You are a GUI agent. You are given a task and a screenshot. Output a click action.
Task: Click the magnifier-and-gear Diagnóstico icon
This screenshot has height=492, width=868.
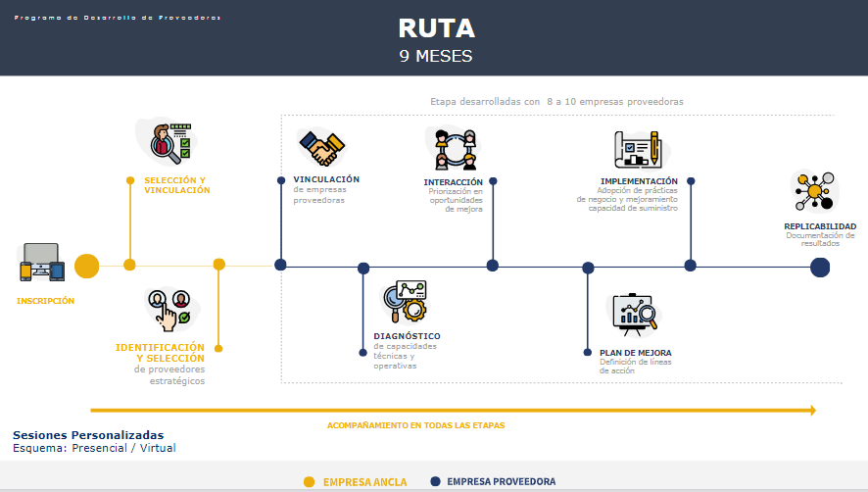tap(405, 303)
